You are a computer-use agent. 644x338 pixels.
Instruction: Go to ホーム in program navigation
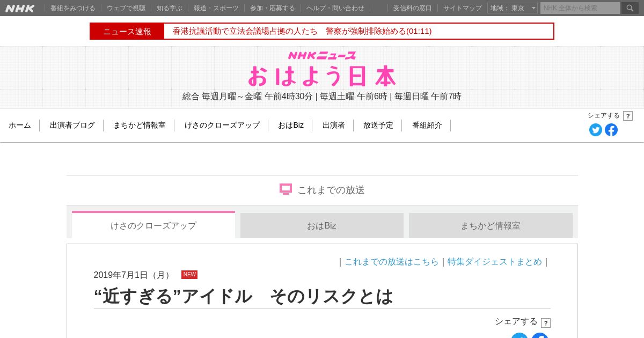click(x=20, y=125)
